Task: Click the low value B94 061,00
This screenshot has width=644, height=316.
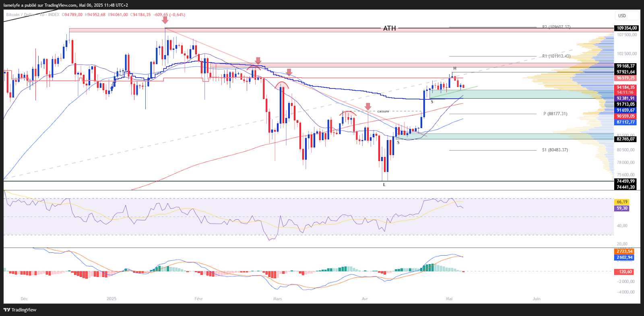Action: point(118,15)
